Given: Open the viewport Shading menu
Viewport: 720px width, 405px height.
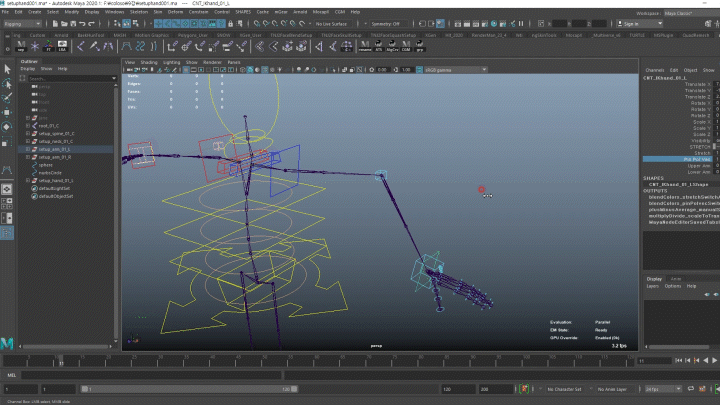Looking at the screenshot, I should point(149,62).
